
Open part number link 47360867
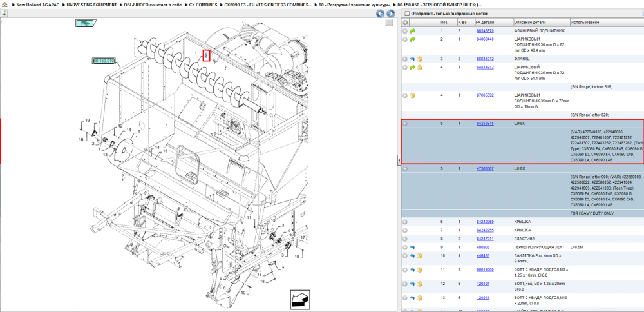click(485, 168)
